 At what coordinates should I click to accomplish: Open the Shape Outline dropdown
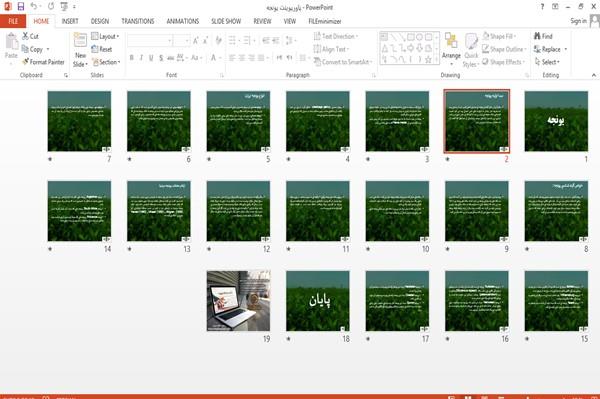504,49
